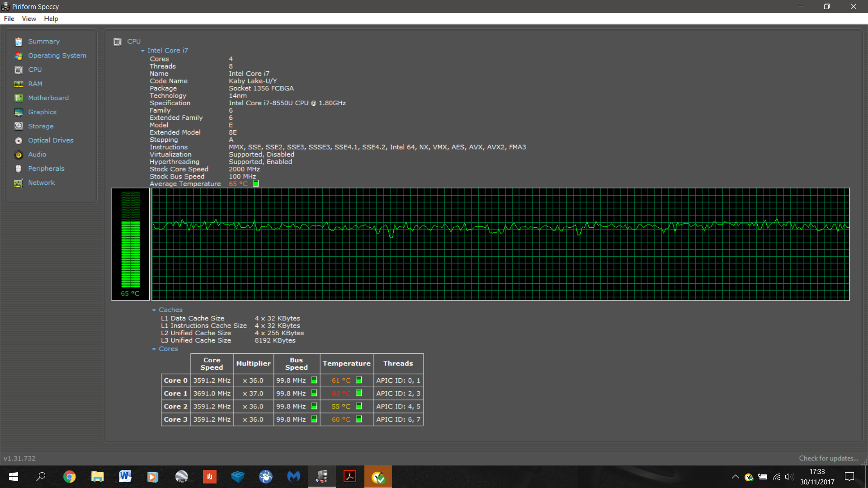The image size is (868, 488).
Task: Click the Core 1 speed 3691.0 MHz
Action: (212, 394)
